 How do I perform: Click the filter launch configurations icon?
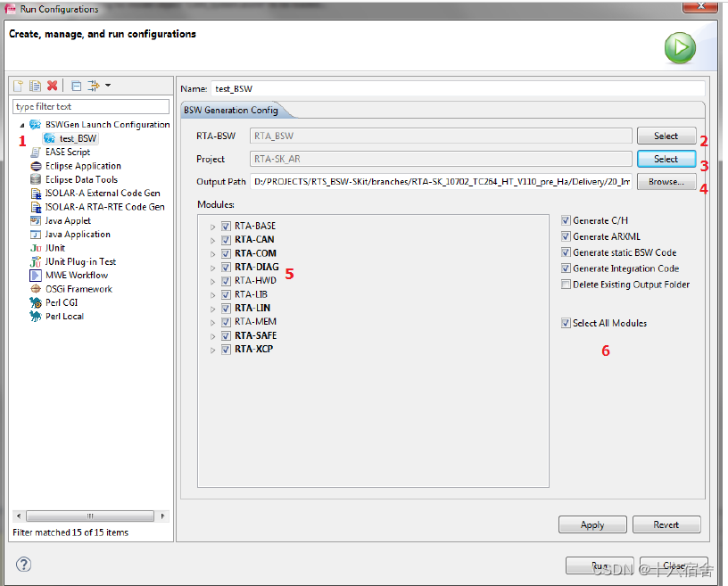tap(94, 86)
